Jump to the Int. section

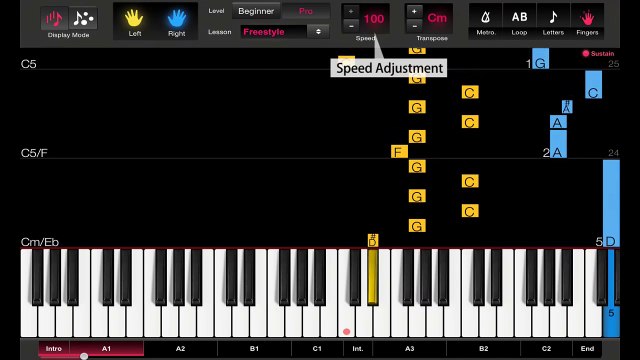358,349
